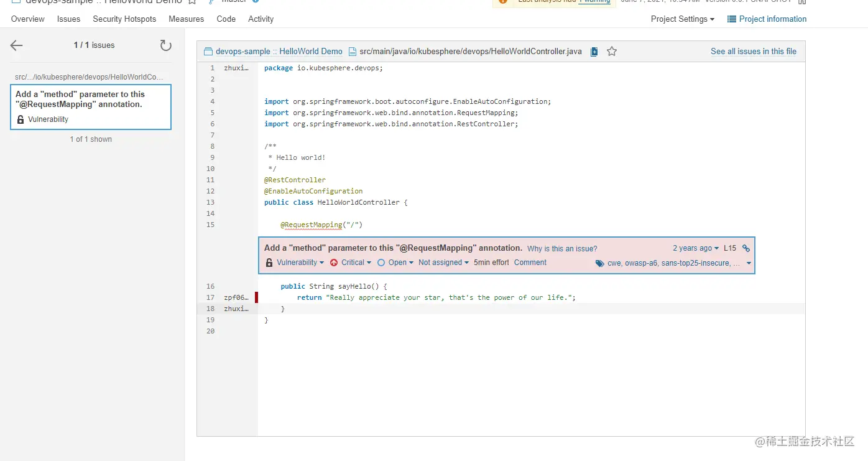This screenshot has height=461, width=868.
Task: Click the L15 line label
Action: [x=730, y=248]
